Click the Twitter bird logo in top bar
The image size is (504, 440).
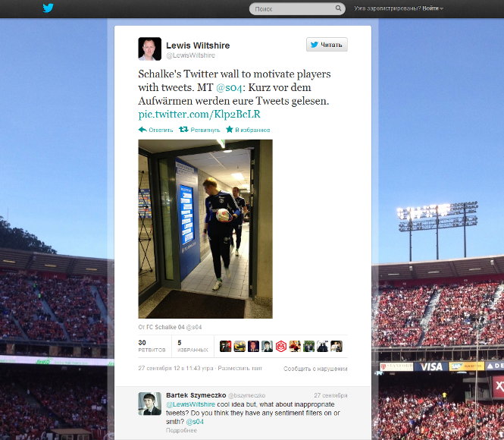coord(49,8)
